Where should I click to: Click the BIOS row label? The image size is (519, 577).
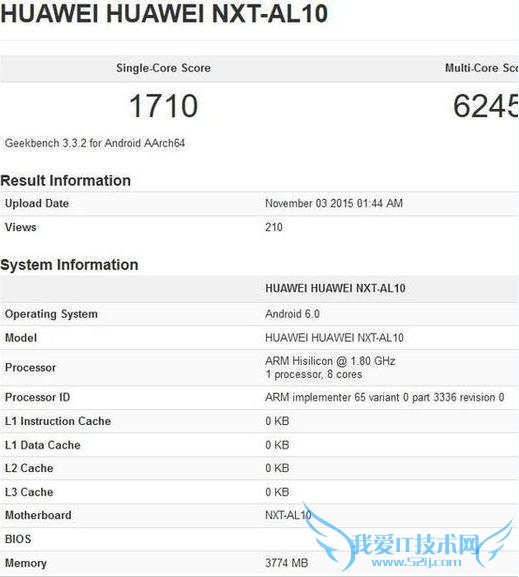18,539
